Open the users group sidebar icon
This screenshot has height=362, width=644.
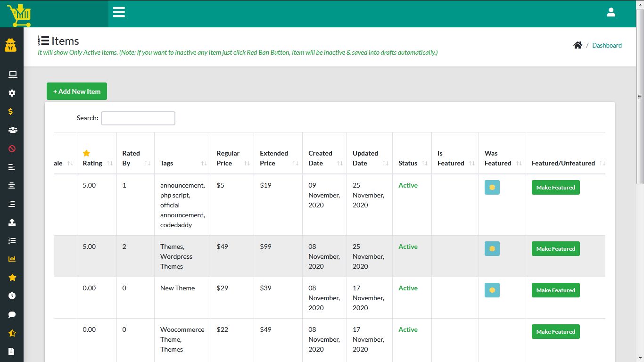click(13, 130)
